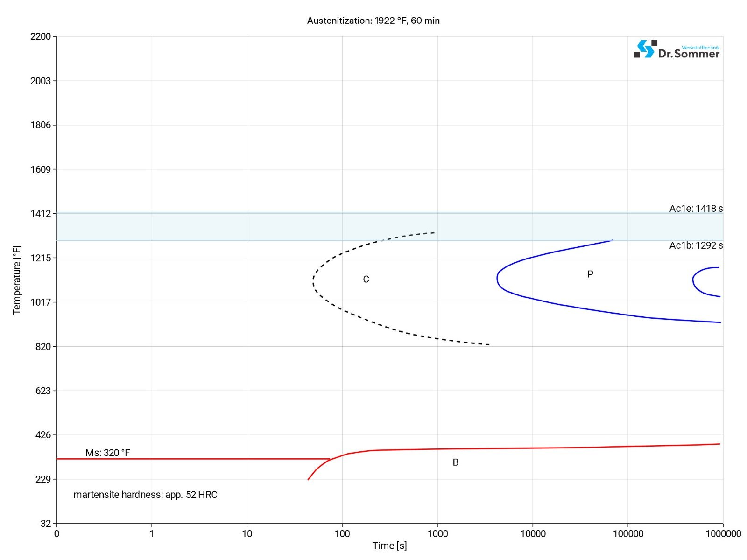Viewport: 747px width, 560px height.
Task: Click the Austenitization chart title
Action: click(373, 21)
